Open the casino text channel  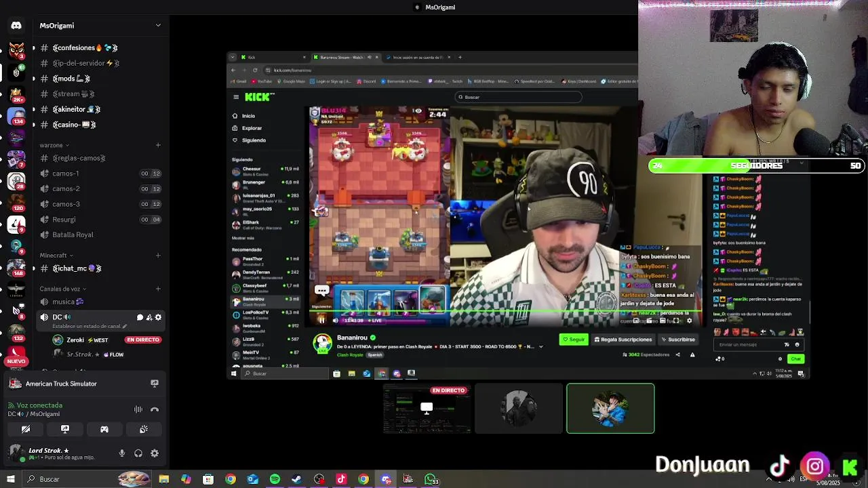(x=100, y=125)
